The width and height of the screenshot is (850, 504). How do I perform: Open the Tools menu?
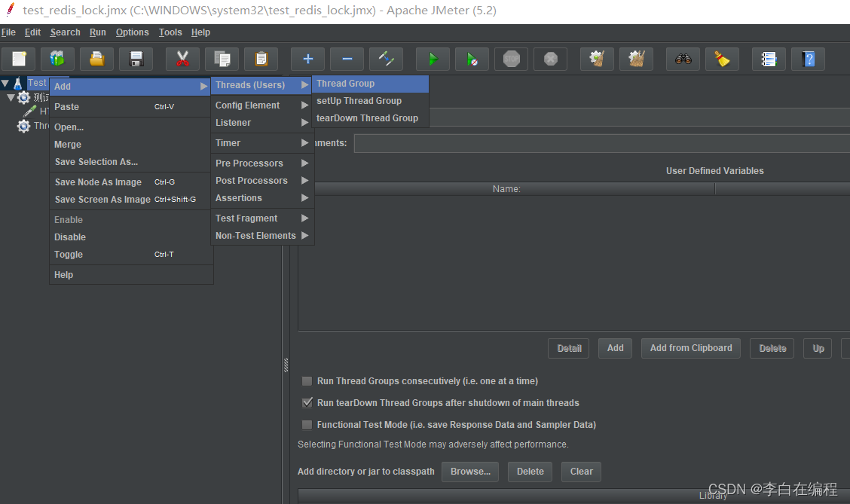click(x=170, y=32)
